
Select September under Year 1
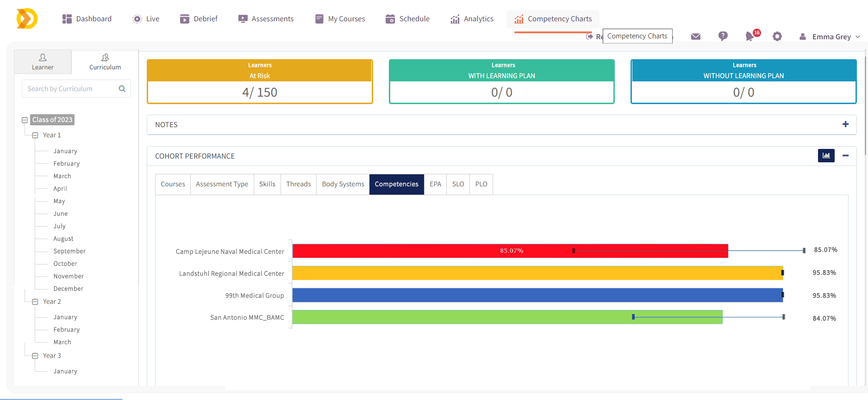69,251
